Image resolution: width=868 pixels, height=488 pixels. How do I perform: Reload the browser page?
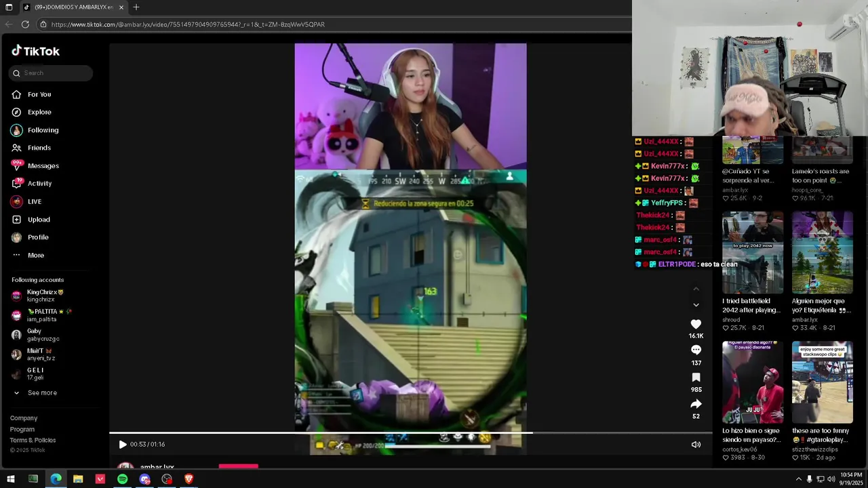[x=25, y=24]
